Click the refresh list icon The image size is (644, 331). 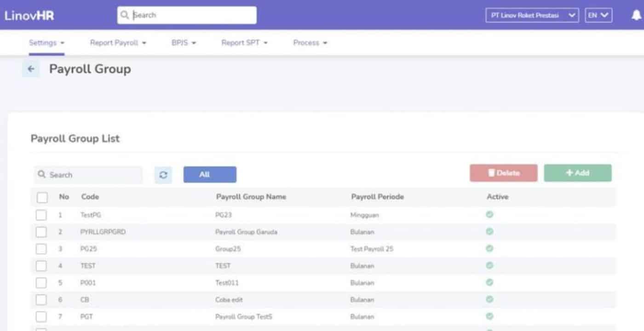coord(163,175)
